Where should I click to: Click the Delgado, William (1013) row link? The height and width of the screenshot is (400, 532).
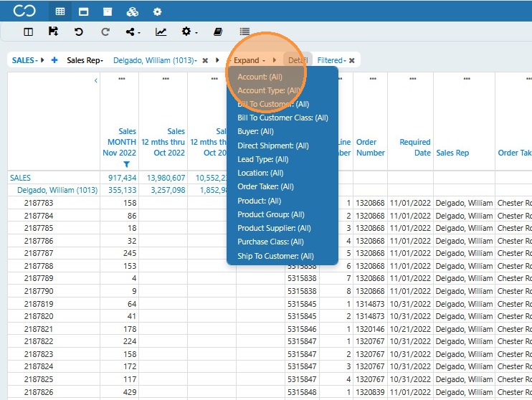pos(57,190)
